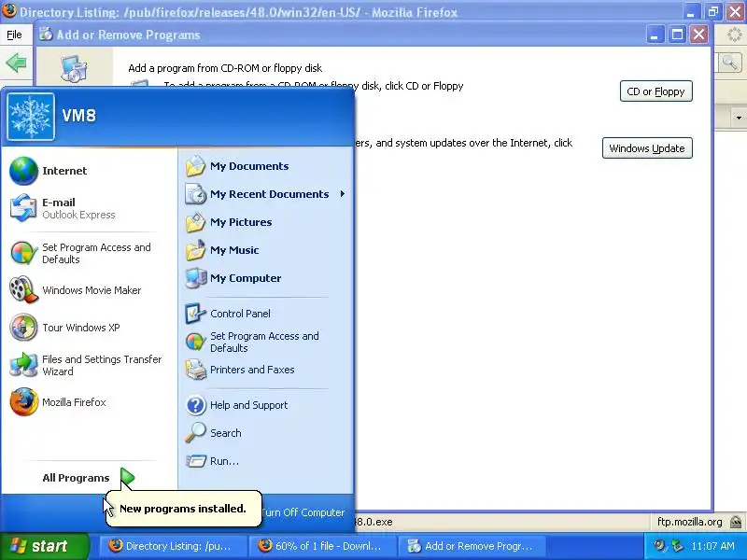747x560 pixels.
Task: Click the ftp.mozilla.org status bar lock icon
Action: coord(736,522)
